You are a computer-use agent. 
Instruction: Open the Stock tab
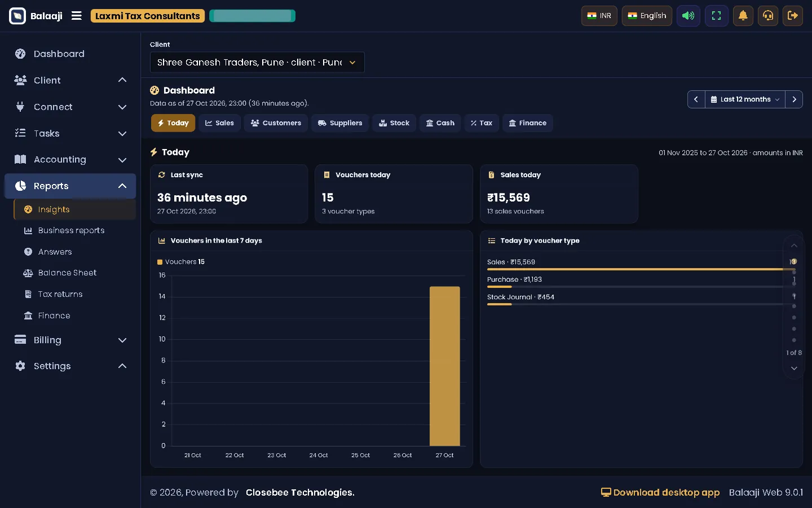(394, 123)
